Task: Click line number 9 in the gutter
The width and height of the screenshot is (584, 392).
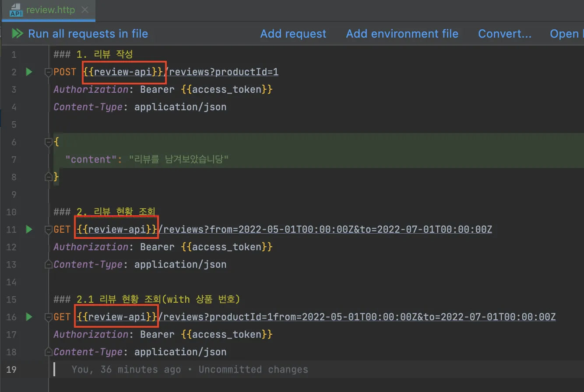Action: click(x=13, y=194)
